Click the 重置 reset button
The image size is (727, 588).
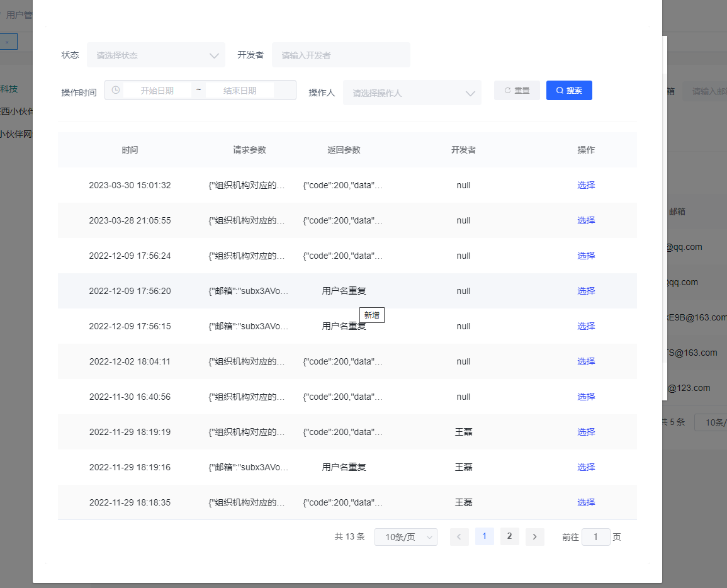click(517, 91)
